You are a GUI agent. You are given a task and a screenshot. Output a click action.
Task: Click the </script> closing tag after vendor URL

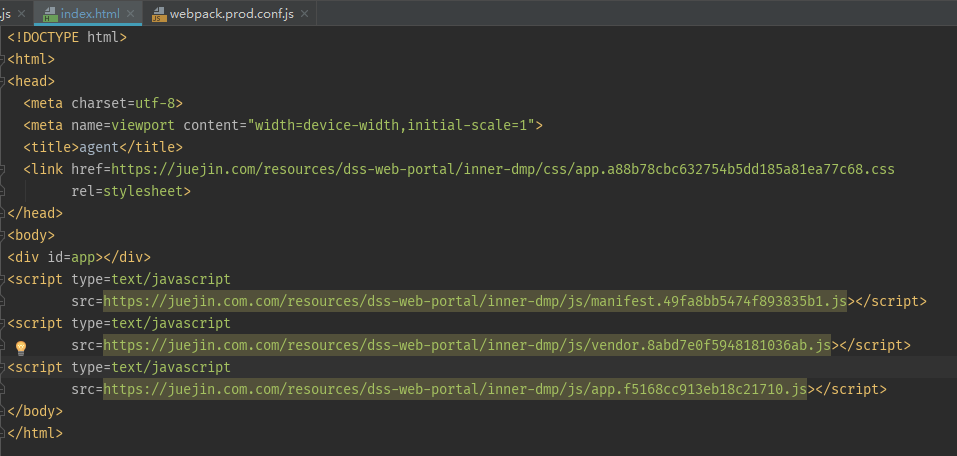coord(875,345)
